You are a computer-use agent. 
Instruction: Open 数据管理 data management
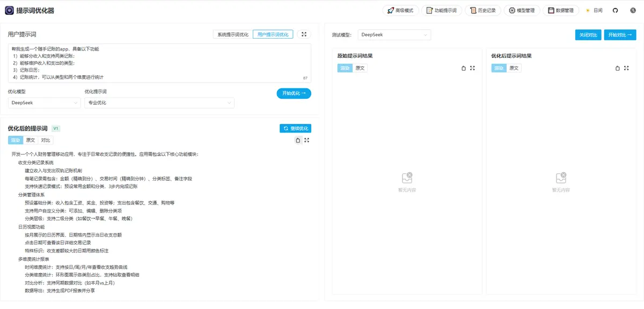(x=561, y=10)
